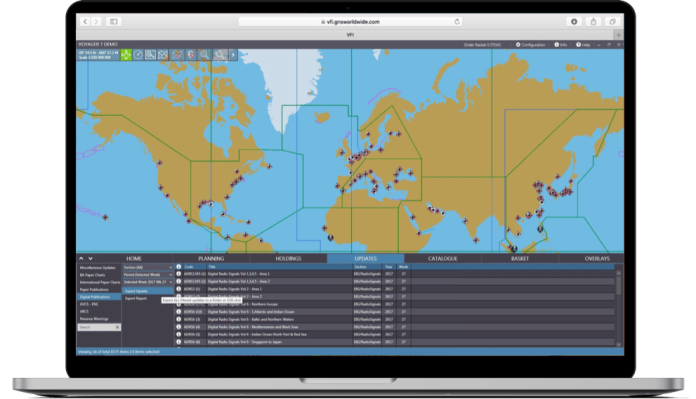
Task: Click the Safari back arrow
Action: coord(85,21)
